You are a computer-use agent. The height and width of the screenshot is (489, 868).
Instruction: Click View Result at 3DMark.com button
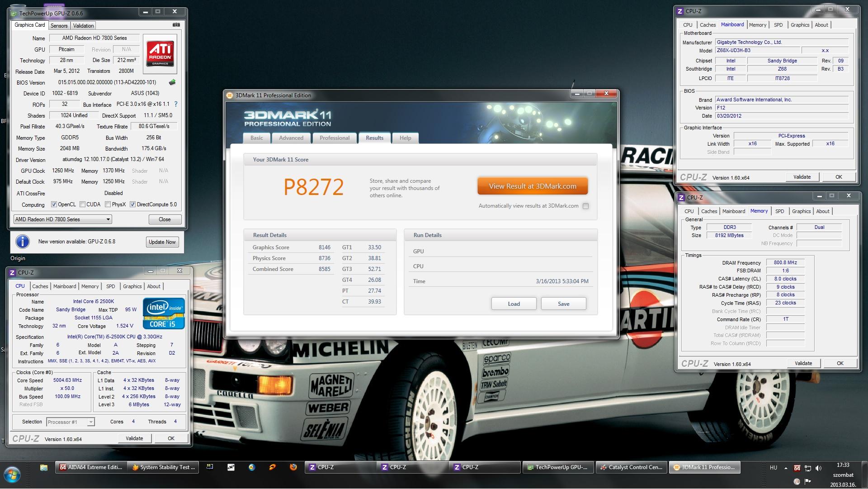pos(532,186)
